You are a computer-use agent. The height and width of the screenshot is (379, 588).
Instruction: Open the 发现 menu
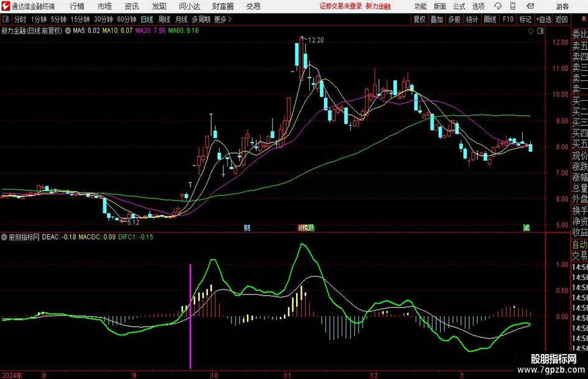[159, 6]
